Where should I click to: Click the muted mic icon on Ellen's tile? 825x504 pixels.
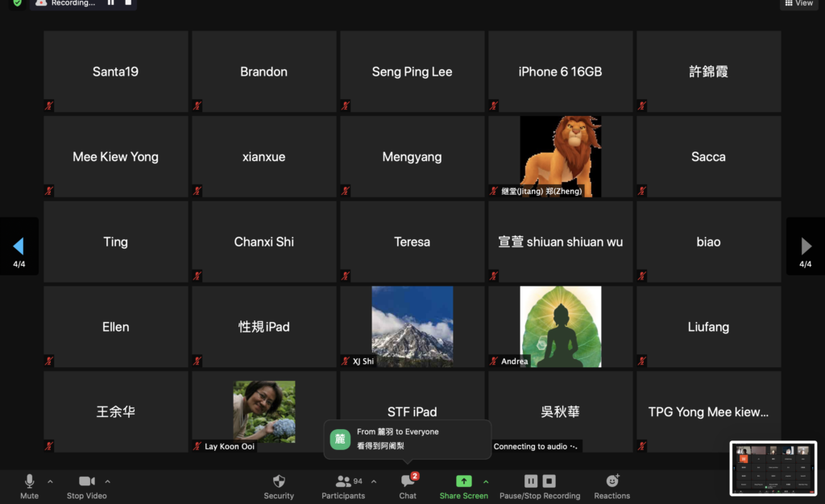tap(49, 361)
